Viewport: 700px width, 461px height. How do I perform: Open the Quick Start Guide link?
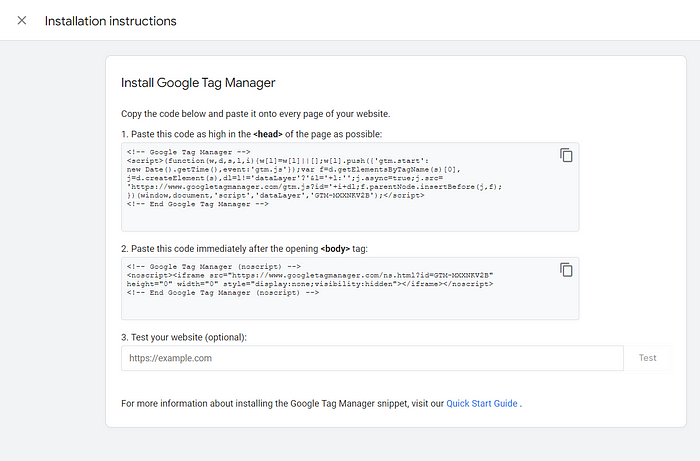pos(482,403)
